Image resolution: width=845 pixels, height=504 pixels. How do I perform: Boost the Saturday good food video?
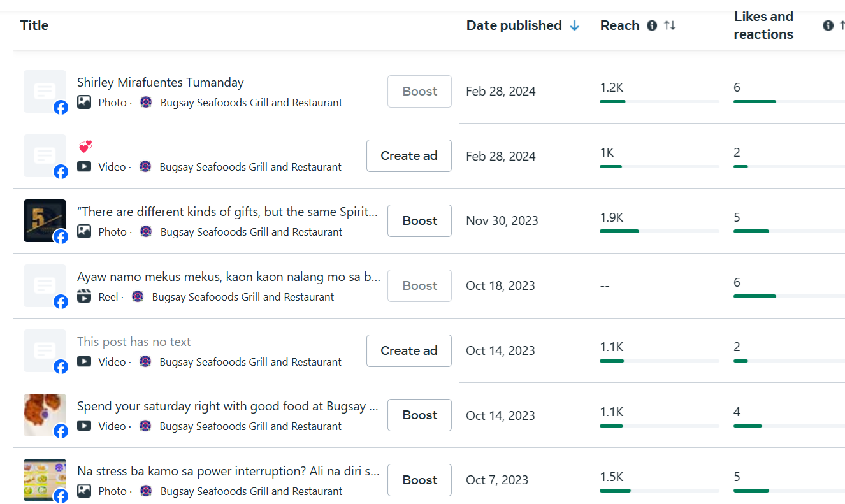[419, 415]
